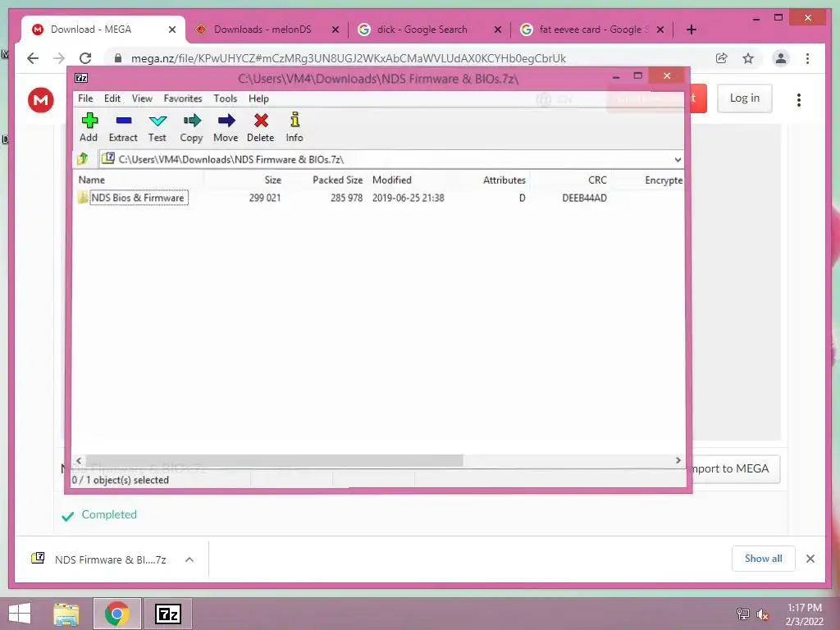Open Chrome three-dot menu

coord(807,58)
